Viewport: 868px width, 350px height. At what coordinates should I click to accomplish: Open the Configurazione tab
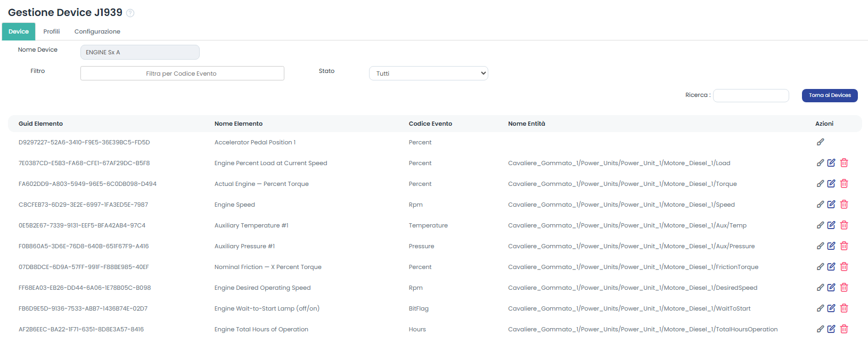coord(97,31)
